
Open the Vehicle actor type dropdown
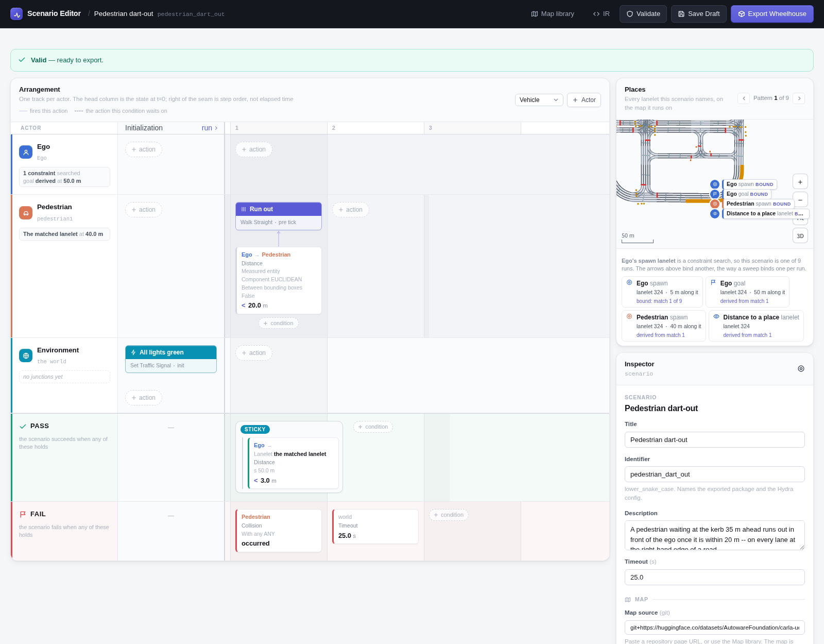(539, 100)
